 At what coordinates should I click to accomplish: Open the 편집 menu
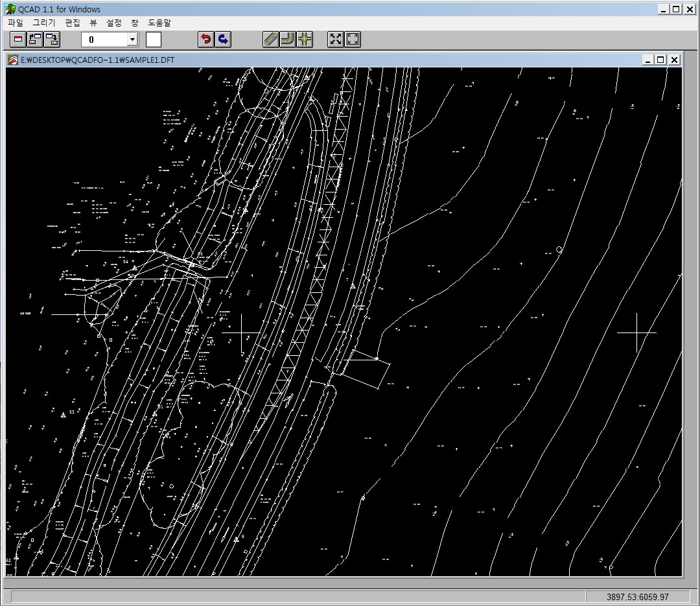[x=73, y=23]
